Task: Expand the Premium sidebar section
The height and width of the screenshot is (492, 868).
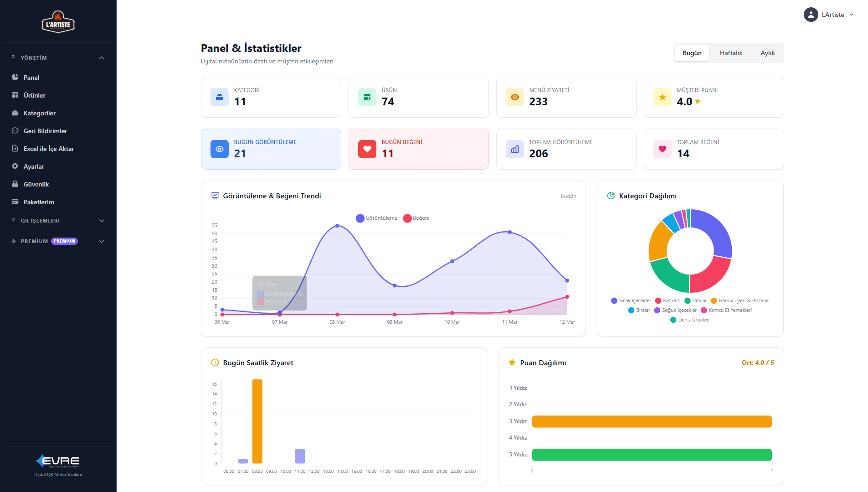Action: click(58, 241)
